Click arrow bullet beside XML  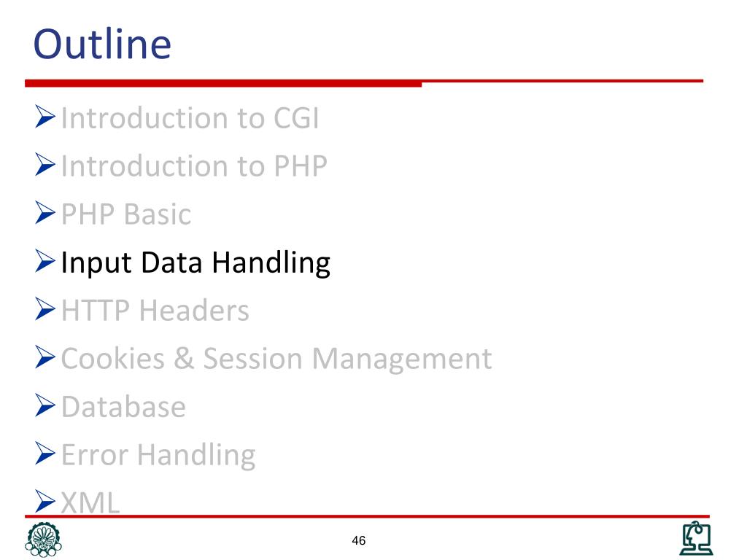click(x=45, y=502)
